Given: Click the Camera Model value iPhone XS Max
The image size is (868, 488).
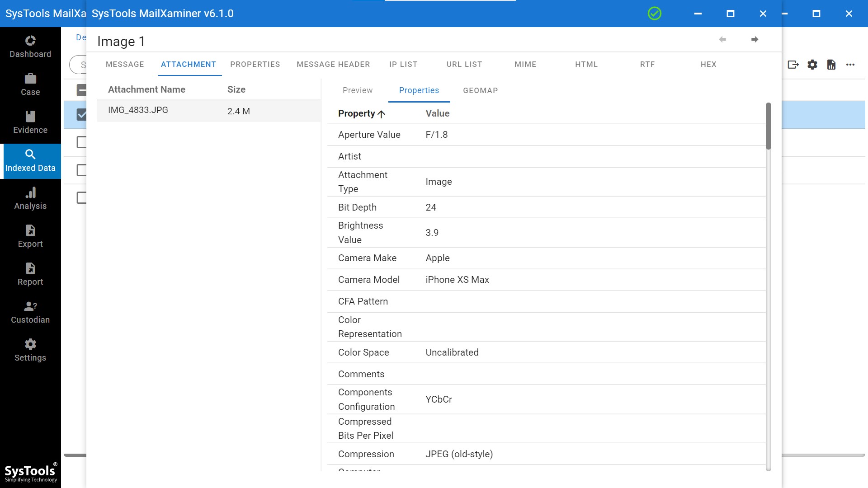Looking at the screenshot, I should pos(457,280).
